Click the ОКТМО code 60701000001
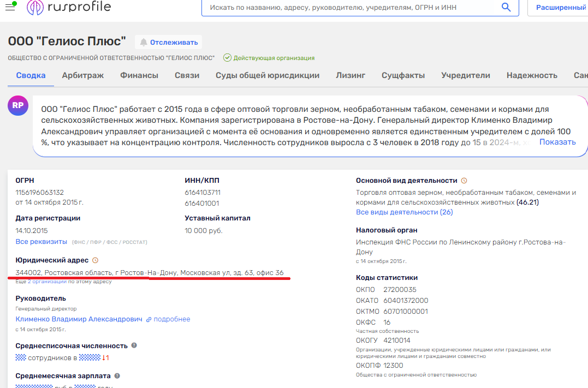Image resolution: width=588 pixels, height=388 pixels. (405, 311)
